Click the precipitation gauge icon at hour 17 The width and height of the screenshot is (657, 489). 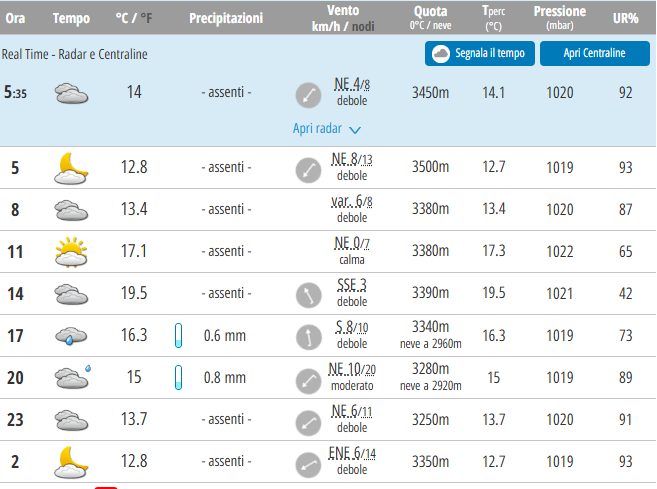[179, 336]
